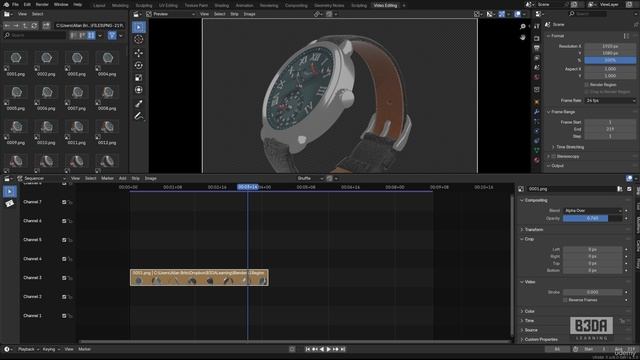Open the Render menu
640x360 pixels.
point(42,4)
